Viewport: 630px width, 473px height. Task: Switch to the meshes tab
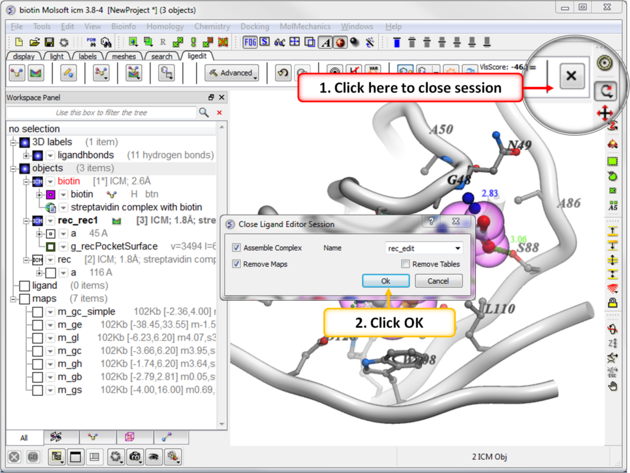[x=123, y=56]
